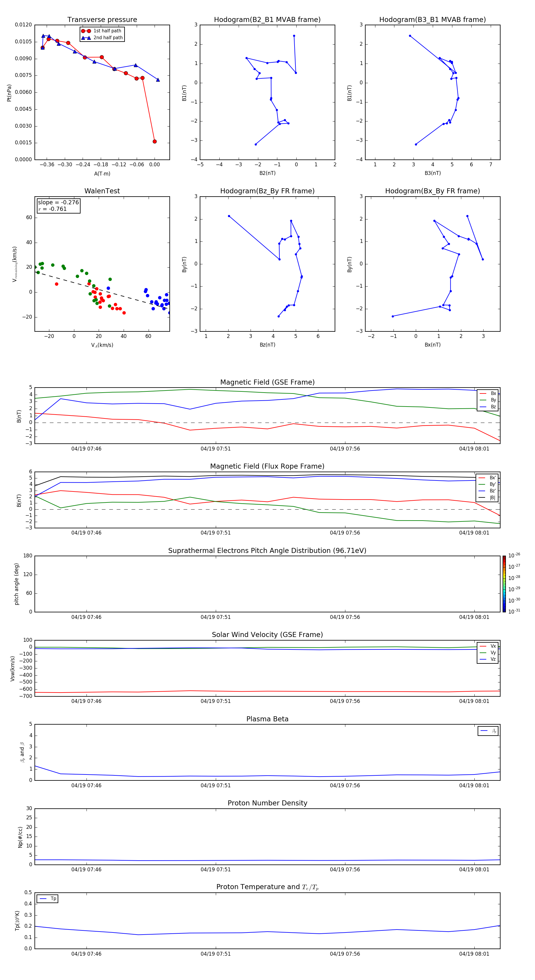This screenshot has width=535, height=980.
Task: Click the 'Hodogram(Bz_By FR frame)' title
Action: (267, 191)
